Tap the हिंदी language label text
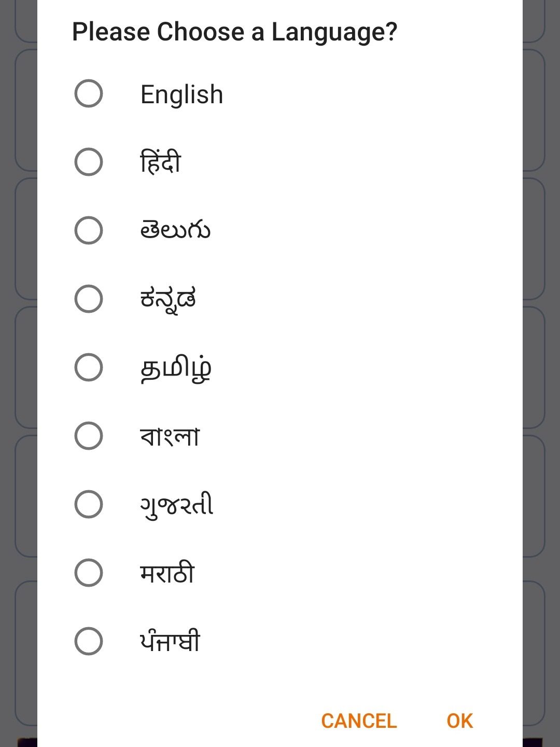This screenshot has height=747, width=560. point(161,162)
